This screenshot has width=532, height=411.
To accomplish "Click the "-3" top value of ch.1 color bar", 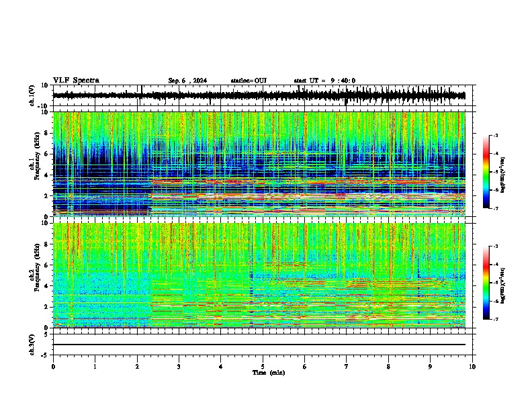I will pyautogui.click(x=496, y=136).
